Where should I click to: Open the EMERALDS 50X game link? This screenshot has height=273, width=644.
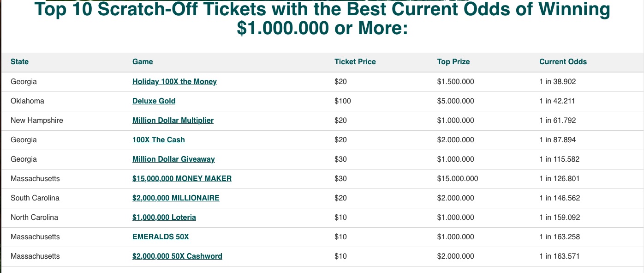tap(161, 237)
